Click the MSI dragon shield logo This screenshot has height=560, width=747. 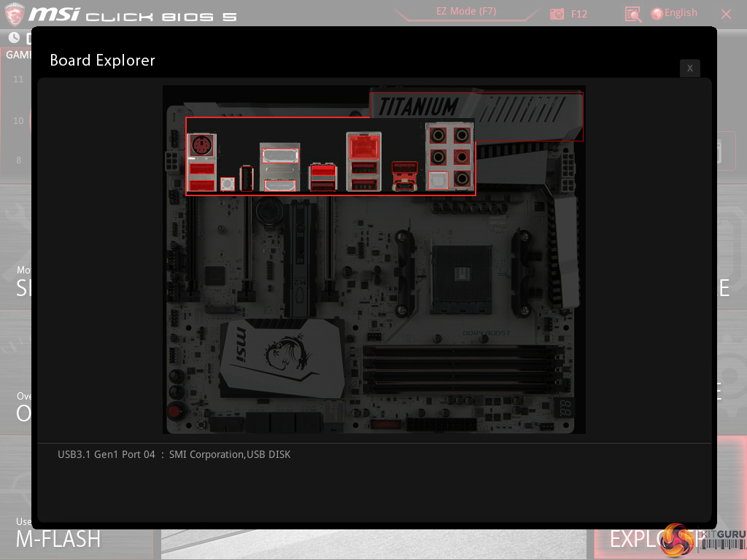tap(14, 14)
